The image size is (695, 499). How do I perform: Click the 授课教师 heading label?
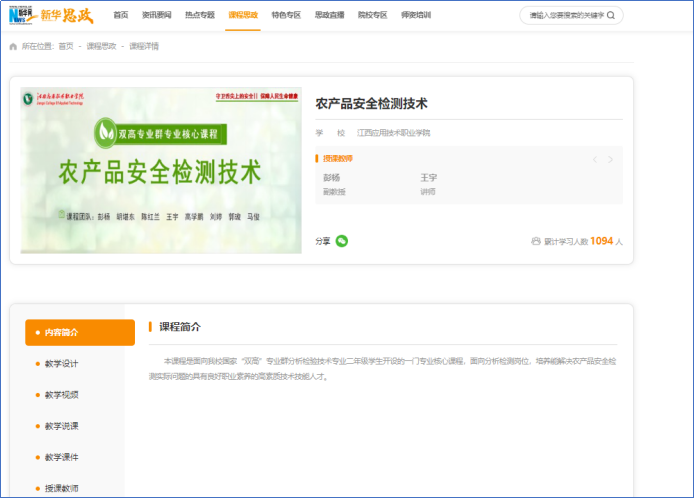pyautogui.click(x=338, y=159)
